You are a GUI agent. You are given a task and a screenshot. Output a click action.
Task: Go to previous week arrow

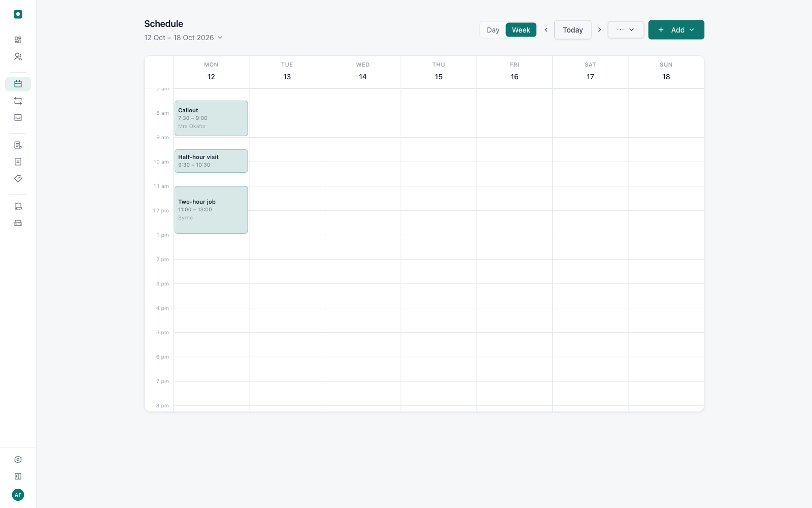[546, 29]
